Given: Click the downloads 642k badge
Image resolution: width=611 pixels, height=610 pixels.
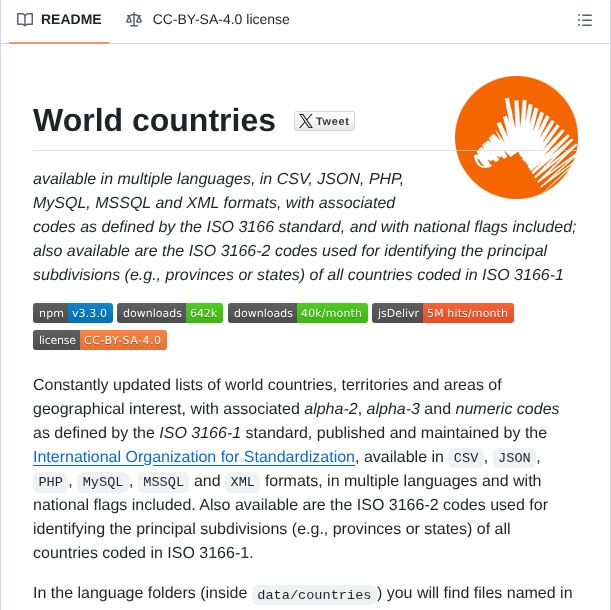Looking at the screenshot, I should pyautogui.click(x=170, y=313).
